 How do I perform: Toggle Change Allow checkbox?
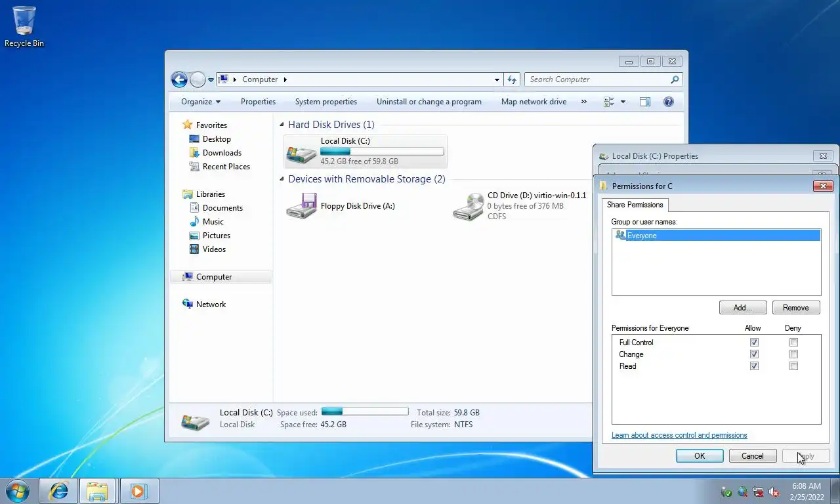(754, 354)
